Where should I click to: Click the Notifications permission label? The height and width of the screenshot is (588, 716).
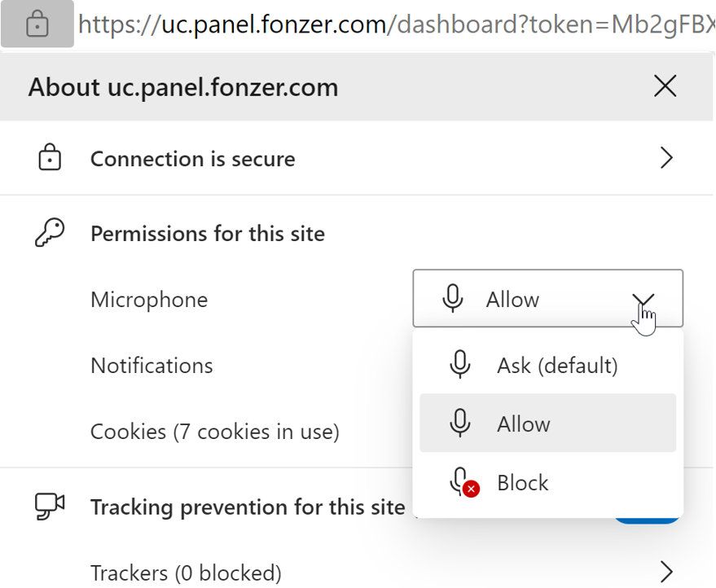point(152,366)
